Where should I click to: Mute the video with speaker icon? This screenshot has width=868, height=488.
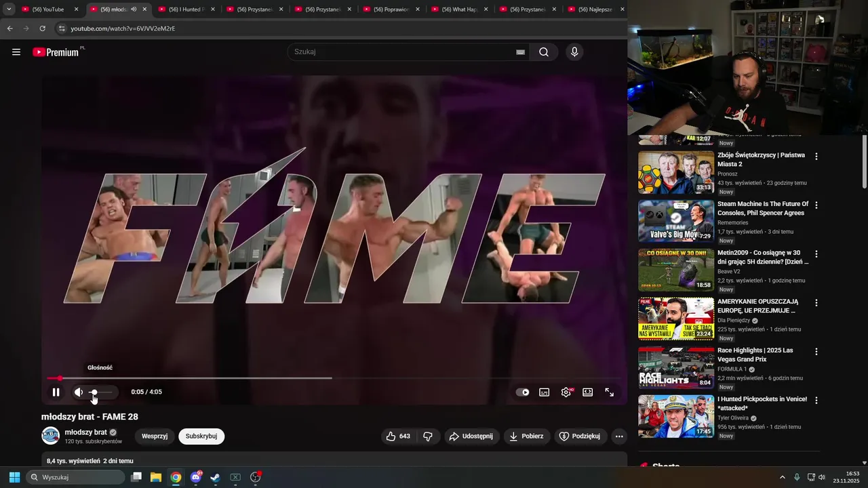coord(79,392)
